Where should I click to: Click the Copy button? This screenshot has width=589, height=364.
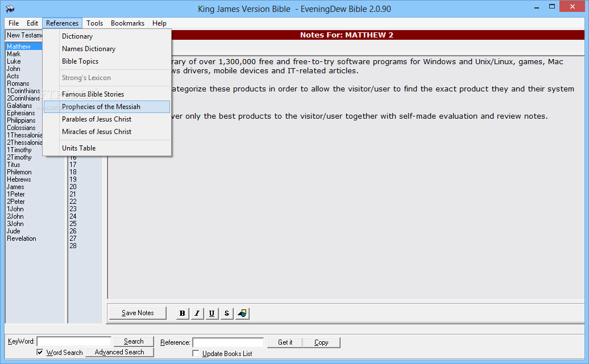tap(321, 342)
